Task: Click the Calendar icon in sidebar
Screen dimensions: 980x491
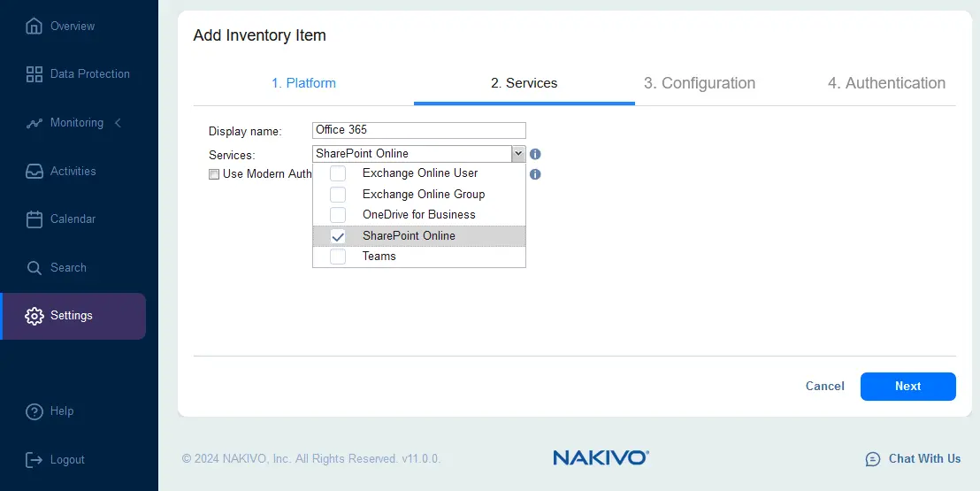Action: pos(34,219)
